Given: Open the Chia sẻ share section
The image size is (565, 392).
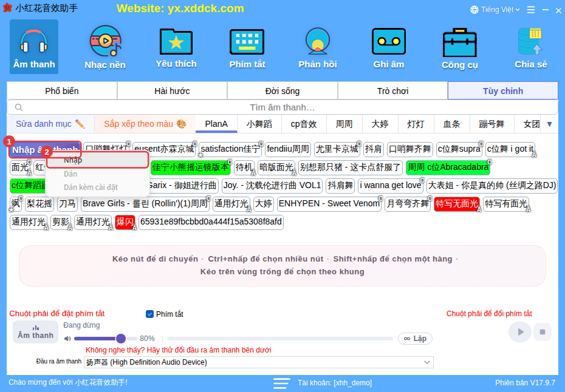Looking at the screenshot, I should click(531, 47).
